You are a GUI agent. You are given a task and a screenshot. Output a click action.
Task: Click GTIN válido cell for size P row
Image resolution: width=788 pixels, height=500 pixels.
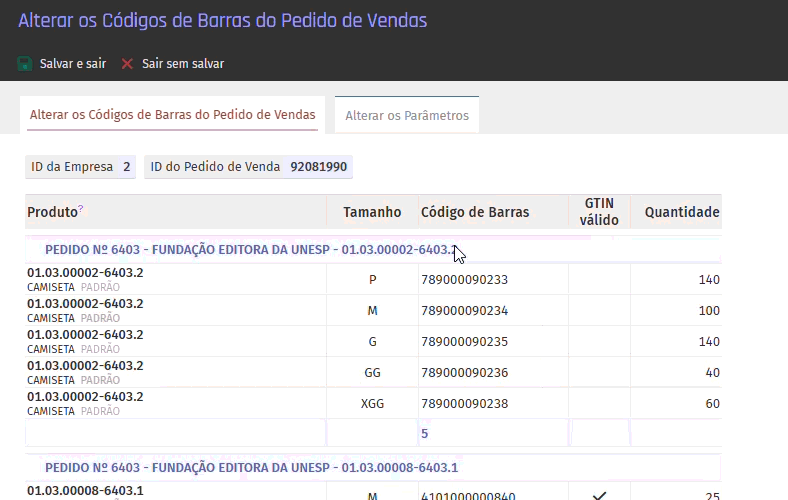click(x=599, y=280)
